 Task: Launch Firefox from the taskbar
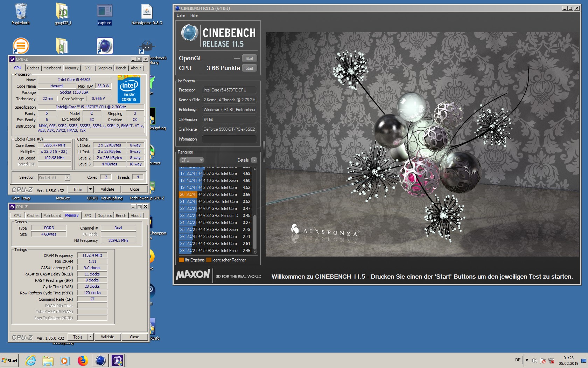click(x=83, y=360)
